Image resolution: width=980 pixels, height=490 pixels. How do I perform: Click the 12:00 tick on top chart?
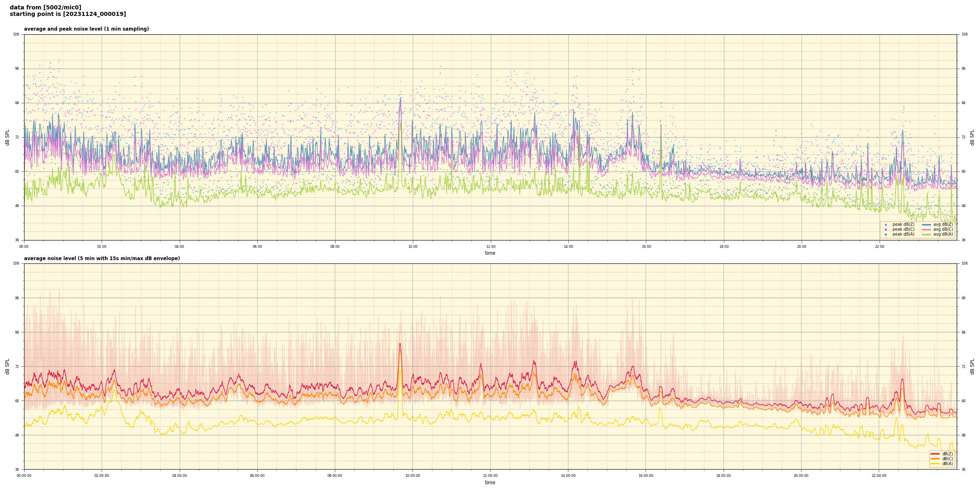(x=490, y=247)
